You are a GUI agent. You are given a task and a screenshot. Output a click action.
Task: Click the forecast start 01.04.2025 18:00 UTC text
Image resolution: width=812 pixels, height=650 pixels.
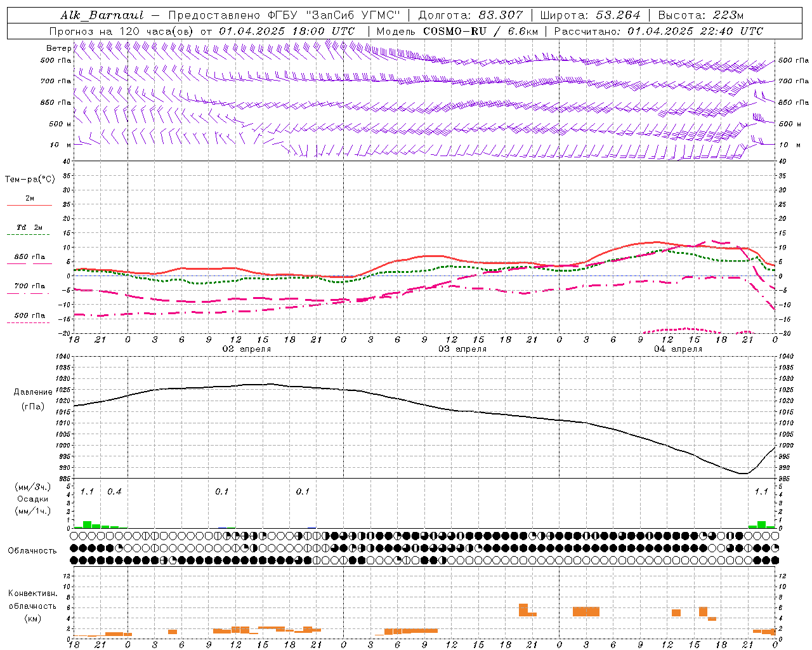click(x=287, y=31)
